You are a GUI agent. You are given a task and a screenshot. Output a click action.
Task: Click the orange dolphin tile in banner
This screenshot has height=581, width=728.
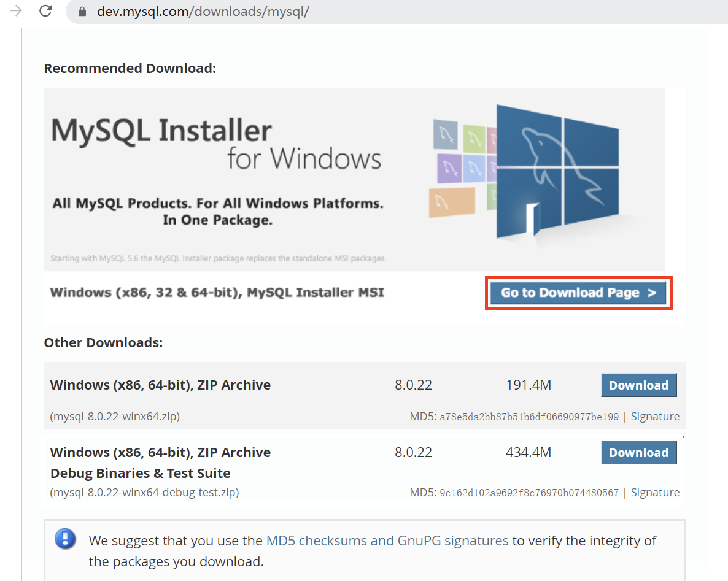click(452, 202)
